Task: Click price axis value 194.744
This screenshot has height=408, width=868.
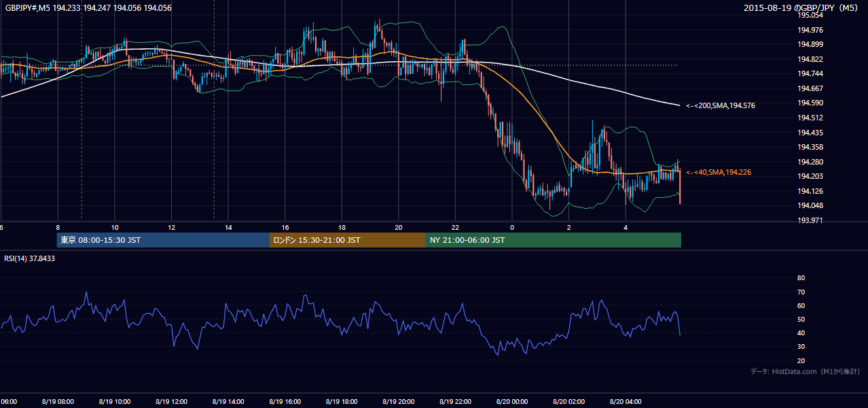Action: click(811, 73)
